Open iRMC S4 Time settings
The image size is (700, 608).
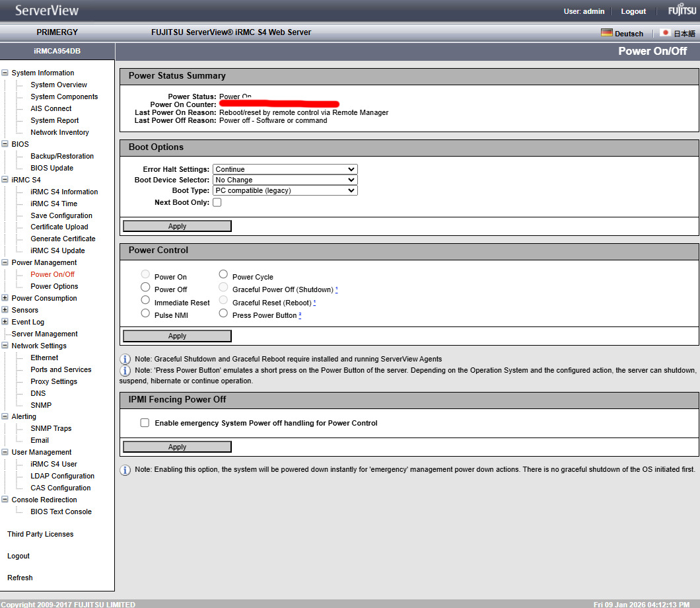coord(53,204)
